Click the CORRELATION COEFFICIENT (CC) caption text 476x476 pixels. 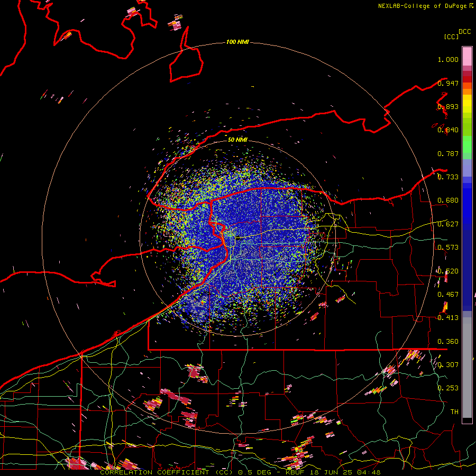point(168,472)
